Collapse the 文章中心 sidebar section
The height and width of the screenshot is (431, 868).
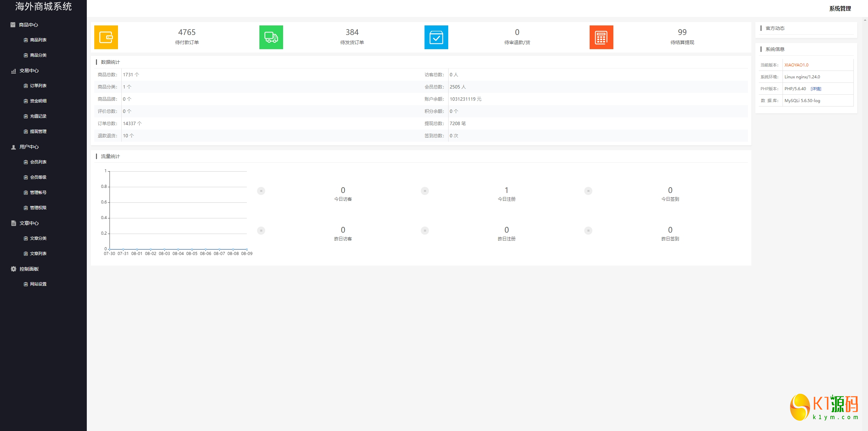[29, 223]
